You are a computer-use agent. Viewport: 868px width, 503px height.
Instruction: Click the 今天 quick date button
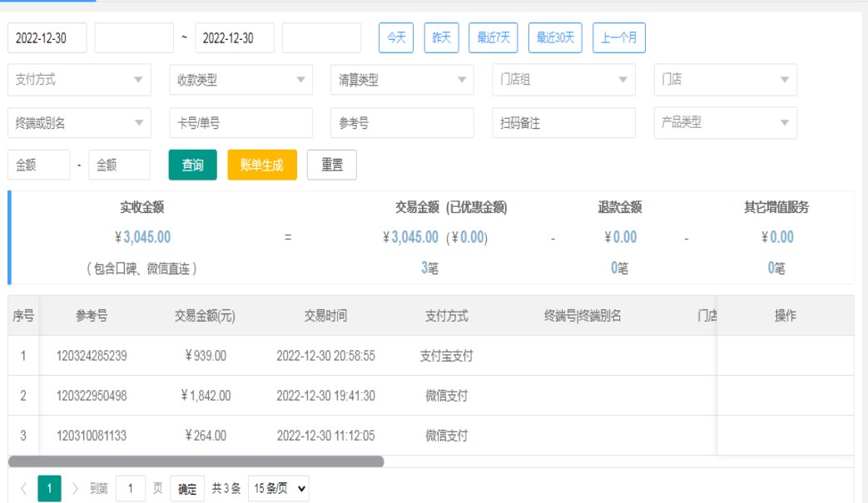[397, 37]
